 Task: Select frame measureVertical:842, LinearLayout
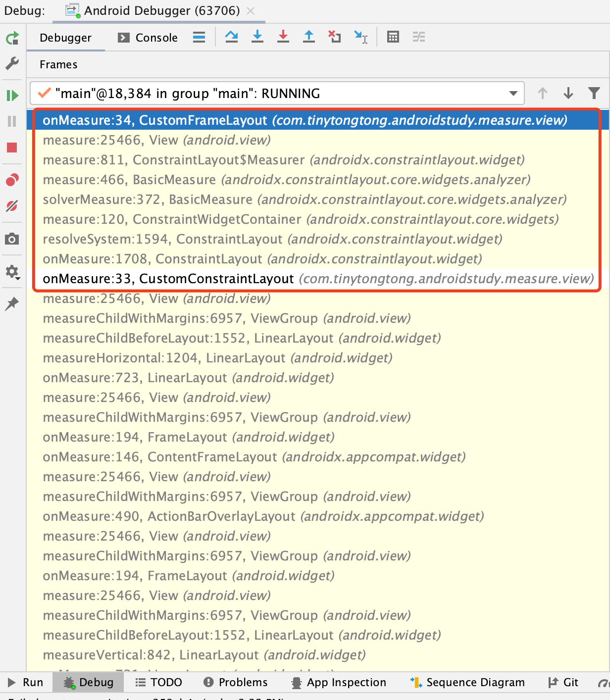click(x=317, y=655)
